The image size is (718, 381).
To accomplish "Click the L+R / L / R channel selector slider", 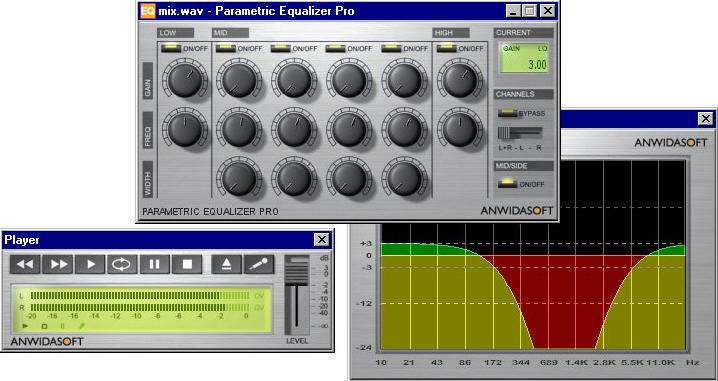I will point(520,133).
